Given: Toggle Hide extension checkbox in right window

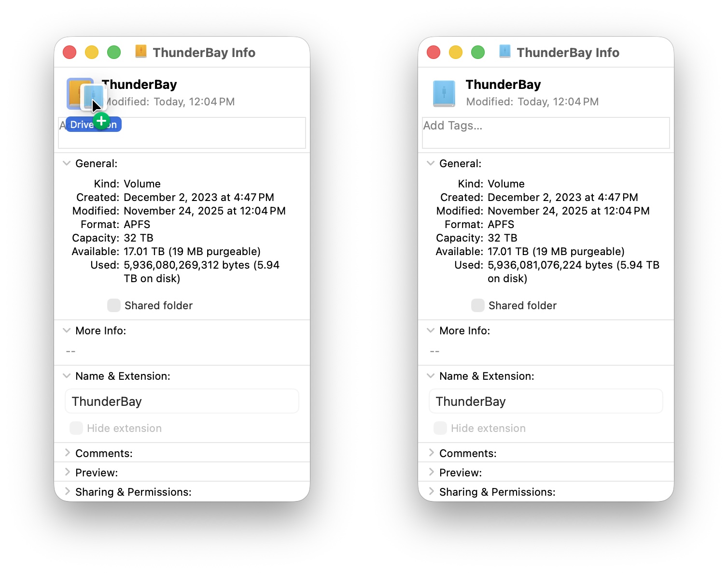Looking at the screenshot, I should [440, 428].
